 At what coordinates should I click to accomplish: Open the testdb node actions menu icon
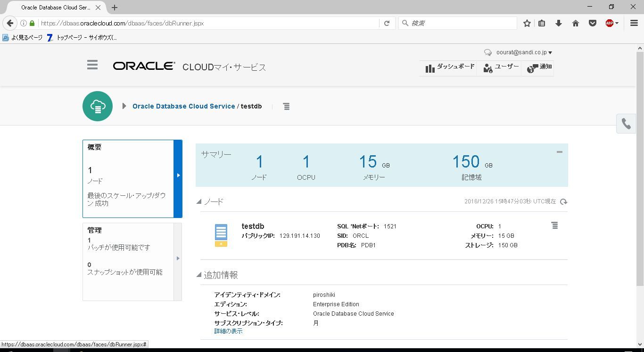tap(554, 226)
